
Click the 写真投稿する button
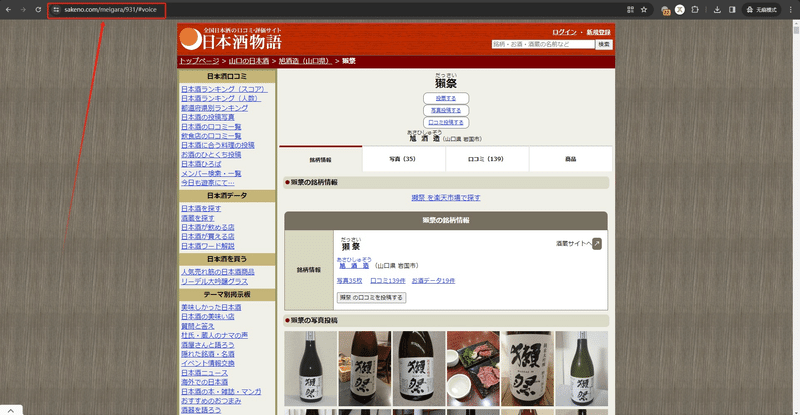pos(446,110)
